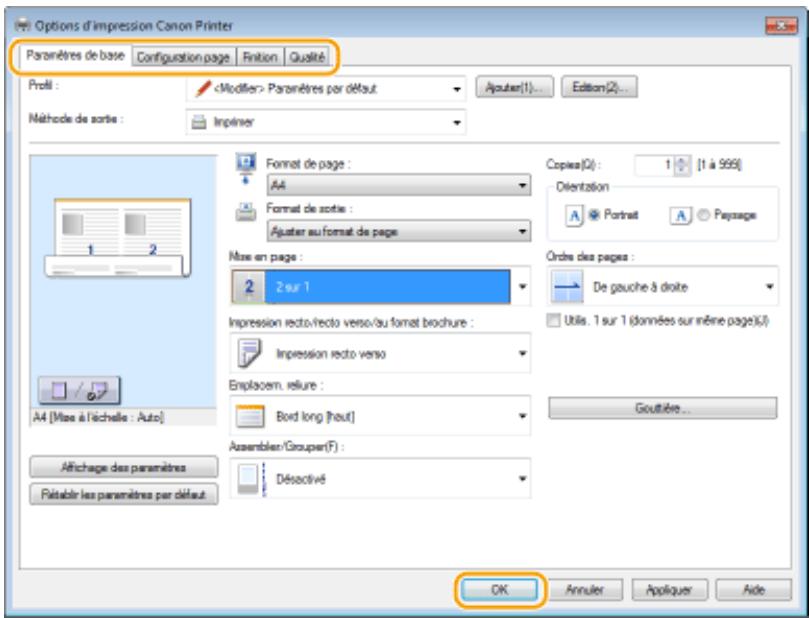Open the Finition tab
This screenshot has height=618, width=809.
coord(260,57)
